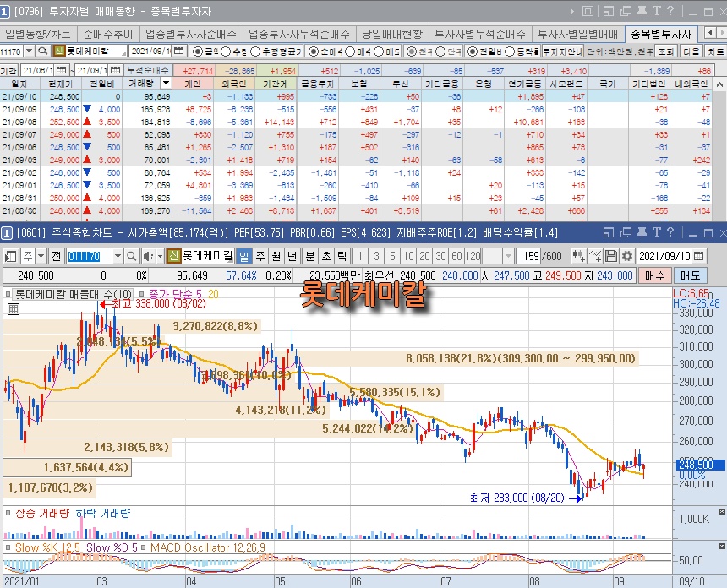Open the calendar next to date 2021/09/1
Image resolution: width=727 pixels, height=588 pixels.
click(x=179, y=51)
